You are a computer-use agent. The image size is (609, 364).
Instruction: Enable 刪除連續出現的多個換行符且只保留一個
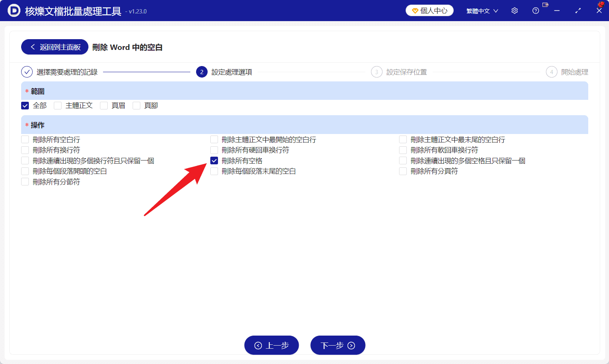pyautogui.click(x=25, y=160)
